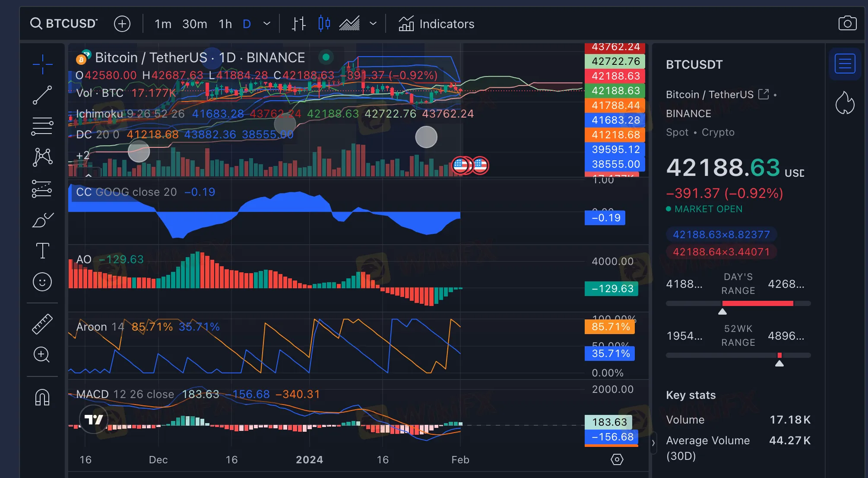
Task: Open the Fibonacci retracement tools
Action: coord(42,126)
